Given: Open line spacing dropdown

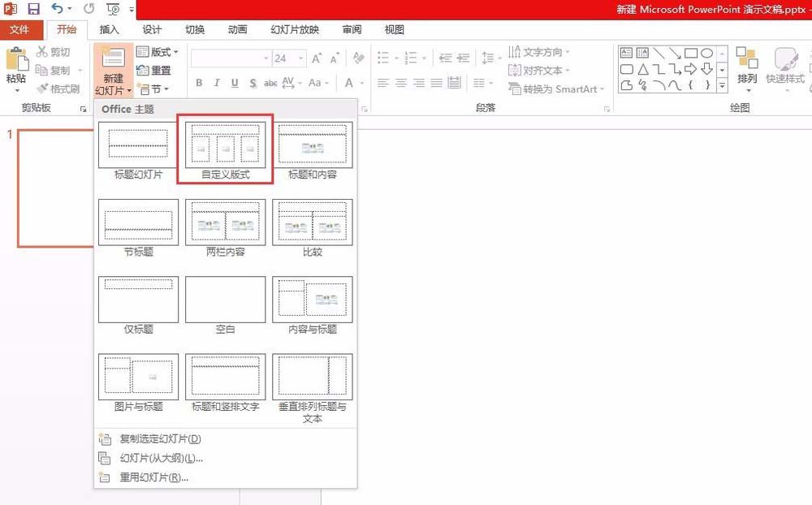Looking at the screenshot, I should (490, 58).
